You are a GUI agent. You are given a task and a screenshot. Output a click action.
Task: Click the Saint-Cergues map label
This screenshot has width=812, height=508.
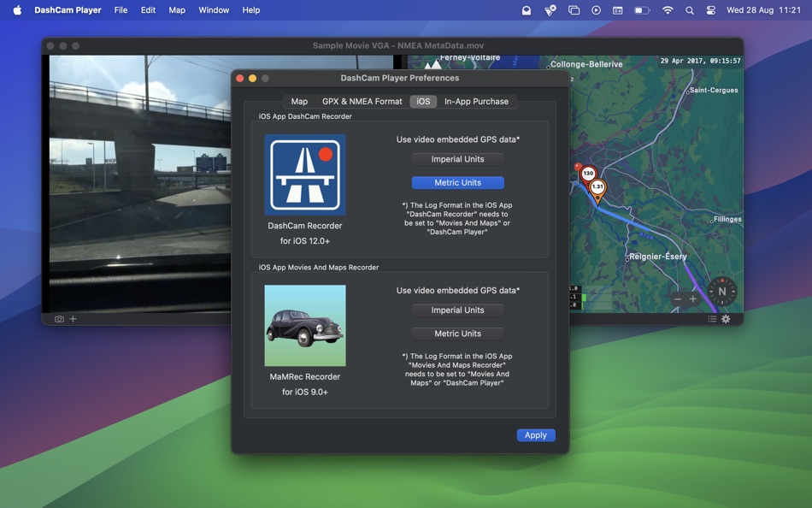(714, 90)
